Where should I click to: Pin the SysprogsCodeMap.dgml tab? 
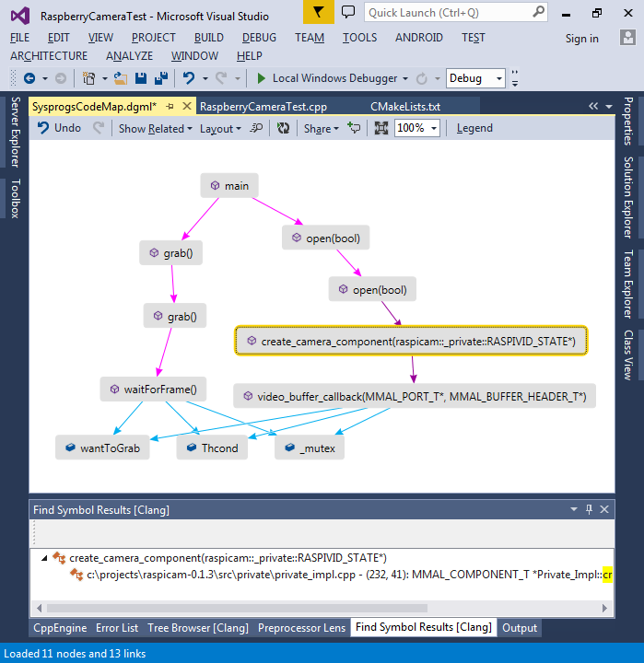click(170, 107)
